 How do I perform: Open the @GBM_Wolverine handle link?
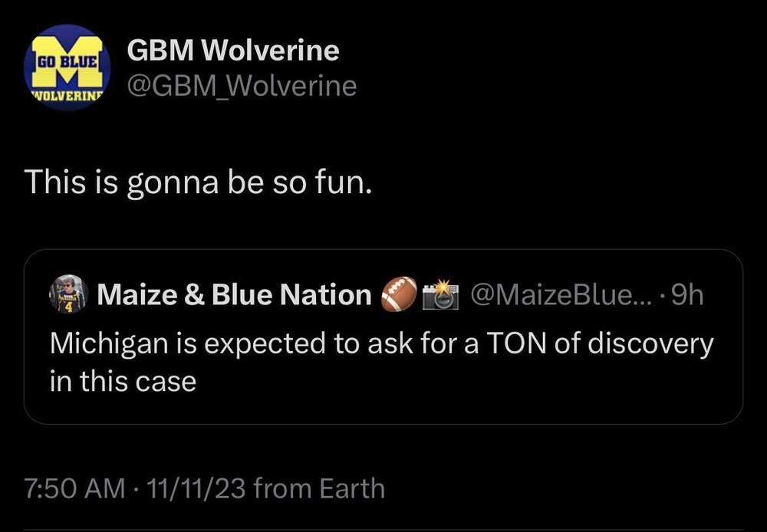click(x=242, y=86)
